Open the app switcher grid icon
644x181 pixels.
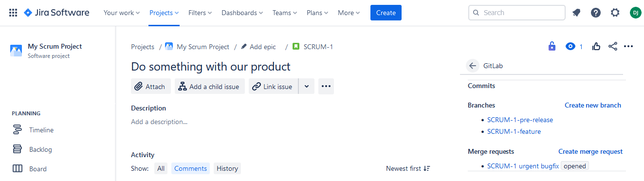[x=13, y=13]
